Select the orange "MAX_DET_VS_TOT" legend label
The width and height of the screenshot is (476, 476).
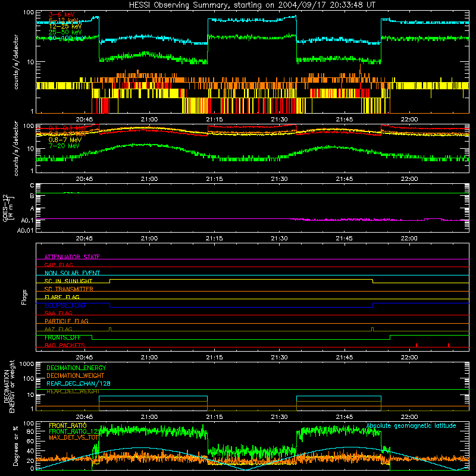[74, 437]
